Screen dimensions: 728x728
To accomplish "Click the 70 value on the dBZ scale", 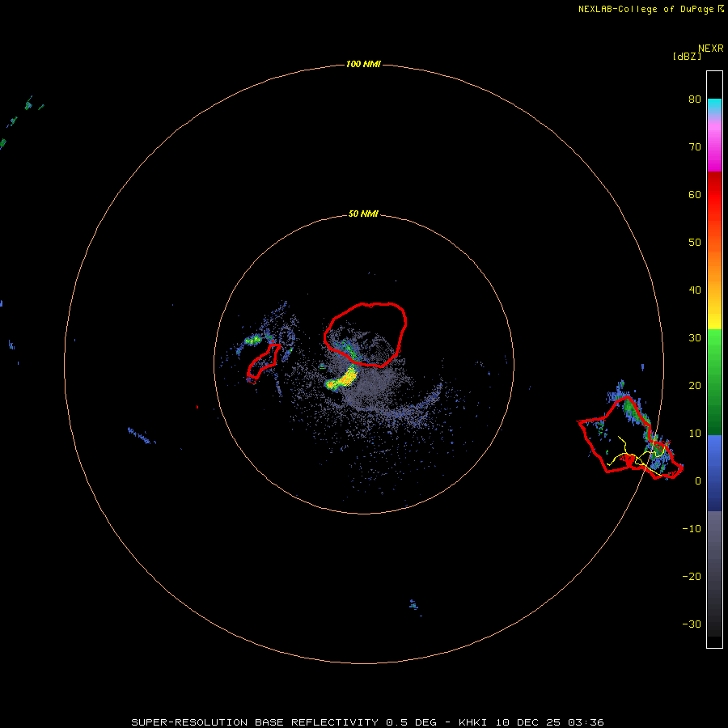I will 695,147.
